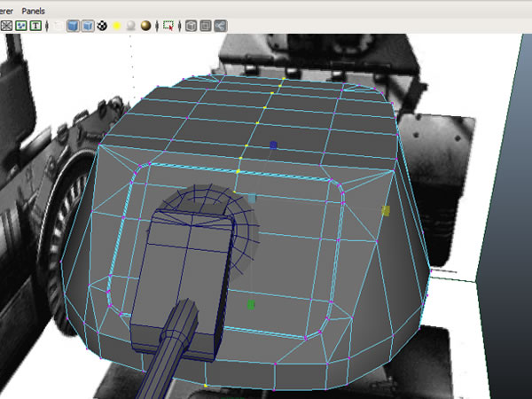The image size is (532, 399).
Task: Collapse toolbar section handle right of Isolate Select
Action: click(179, 26)
